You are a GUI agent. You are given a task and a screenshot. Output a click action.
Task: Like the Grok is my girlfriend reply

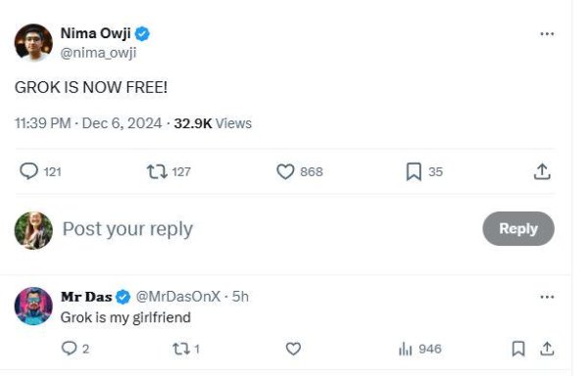293,349
